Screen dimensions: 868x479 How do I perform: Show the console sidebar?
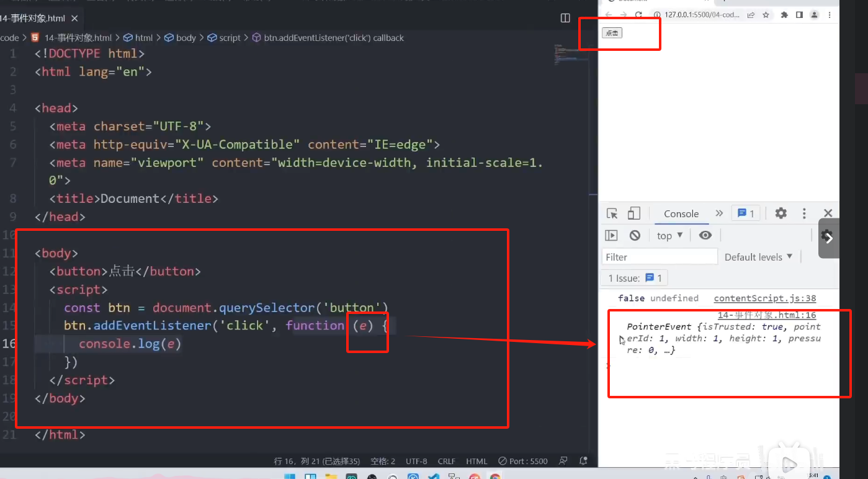(x=612, y=235)
